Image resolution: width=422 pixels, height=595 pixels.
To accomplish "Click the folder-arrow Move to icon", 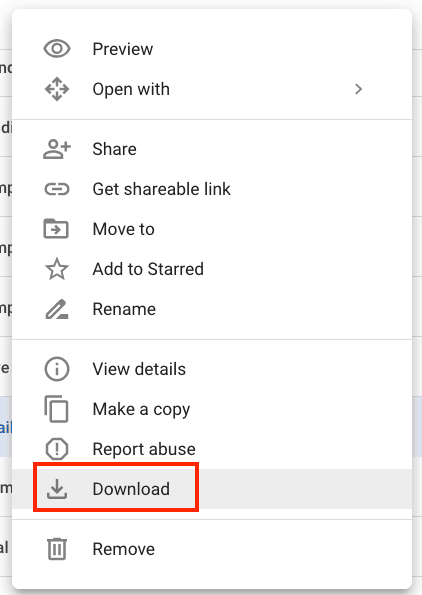I will (x=56, y=228).
